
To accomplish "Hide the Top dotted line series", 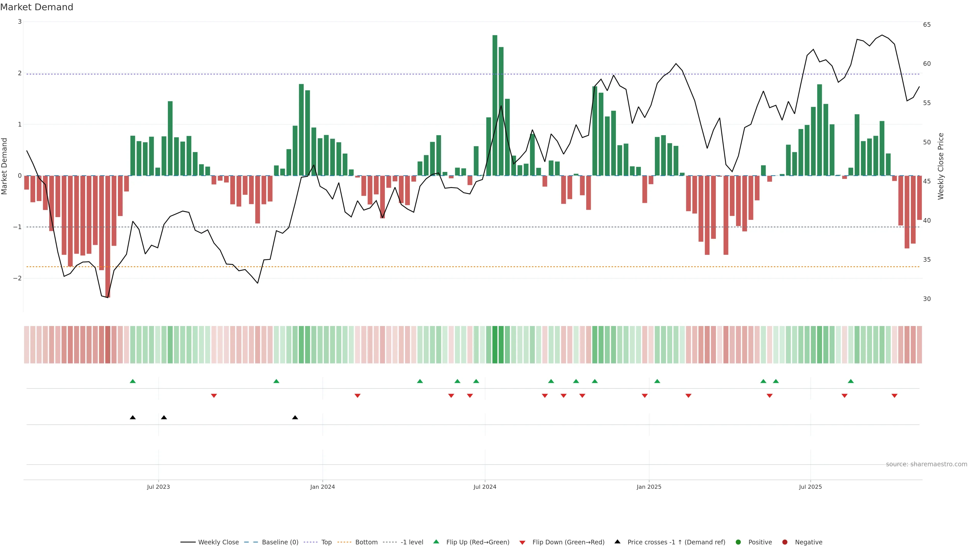I will click(x=326, y=542).
